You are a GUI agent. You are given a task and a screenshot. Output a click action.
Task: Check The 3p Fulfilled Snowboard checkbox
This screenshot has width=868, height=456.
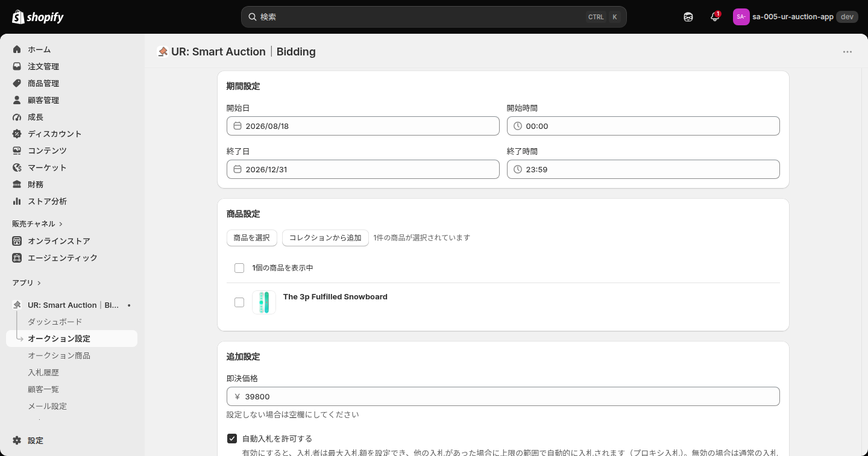239,302
